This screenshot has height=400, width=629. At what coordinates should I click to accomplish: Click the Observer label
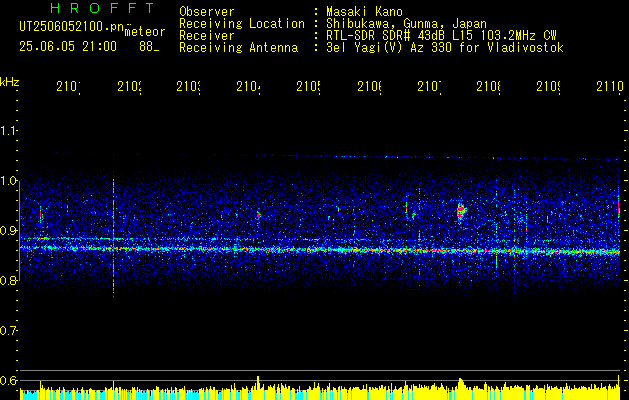[207, 12]
